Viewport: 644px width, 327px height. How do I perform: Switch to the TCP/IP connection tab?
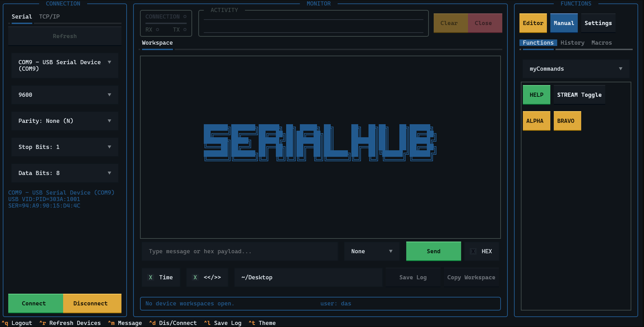pos(49,16)
